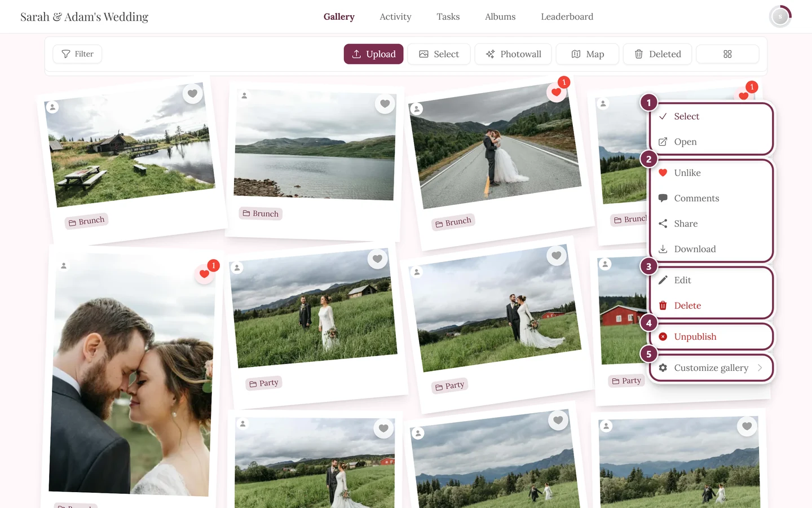Click uploader icon on the lake photo
This screenshot has height=508, width=812.
click(x=244, y=96)
